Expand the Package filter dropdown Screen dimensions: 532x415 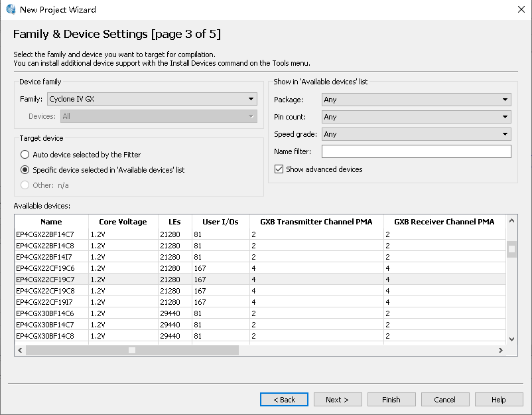[x=416, y=100]
